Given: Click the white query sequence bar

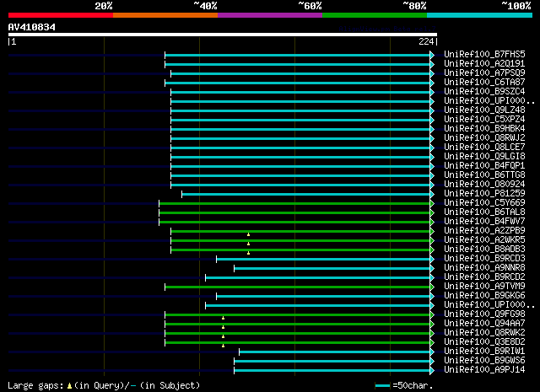Looking at the screenshot, I should (x=223, y=35).
